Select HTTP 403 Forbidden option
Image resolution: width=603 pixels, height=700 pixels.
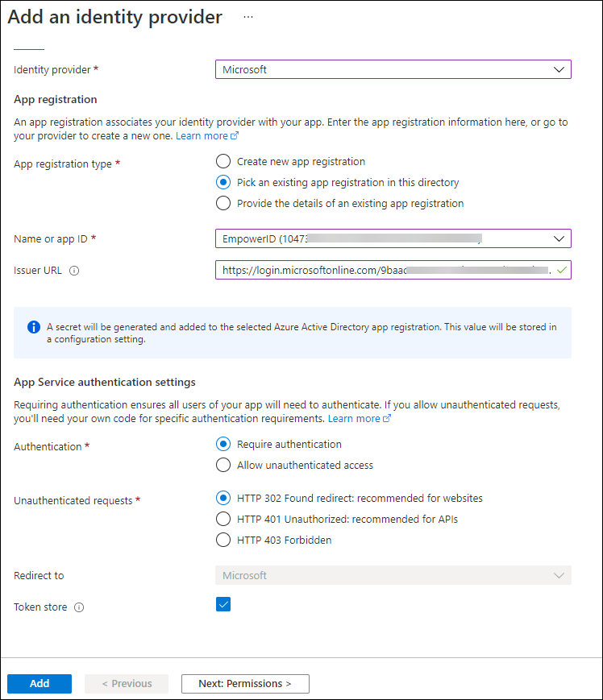(223, 540)
